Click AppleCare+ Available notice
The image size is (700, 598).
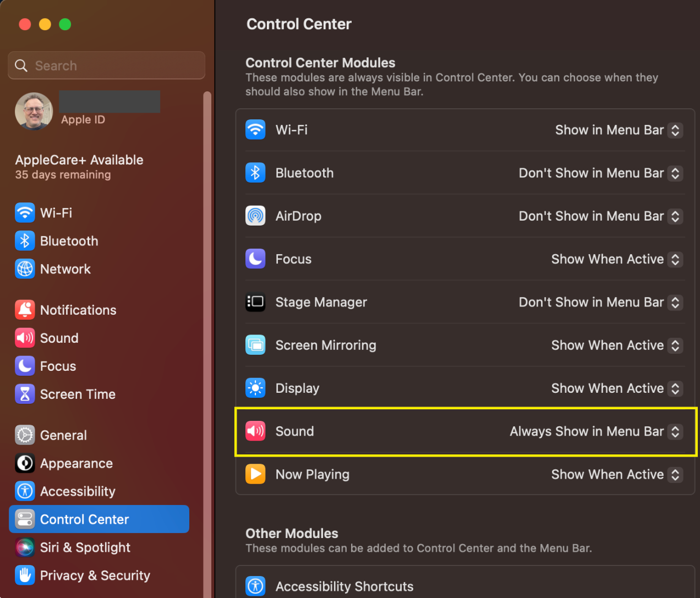click(x=79, y=160)
